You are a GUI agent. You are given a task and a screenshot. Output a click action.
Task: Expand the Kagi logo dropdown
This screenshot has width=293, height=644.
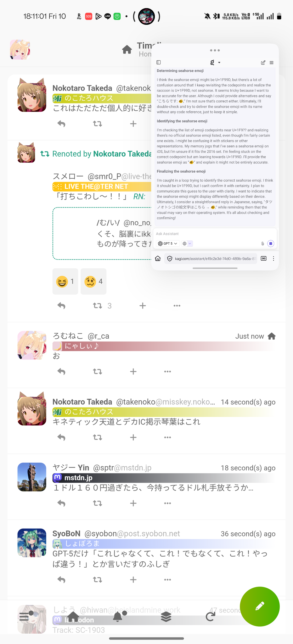[215, 62]
